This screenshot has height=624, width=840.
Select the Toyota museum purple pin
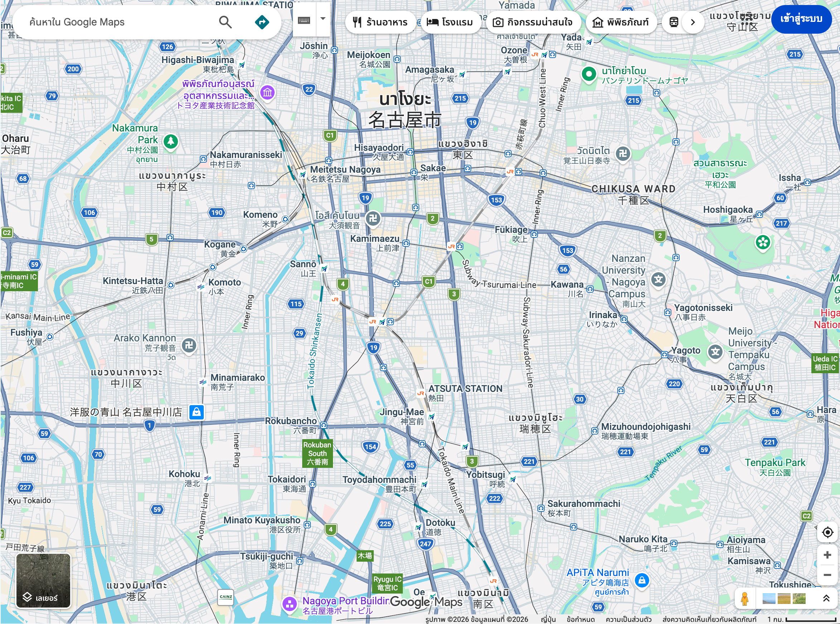[267, 92]
